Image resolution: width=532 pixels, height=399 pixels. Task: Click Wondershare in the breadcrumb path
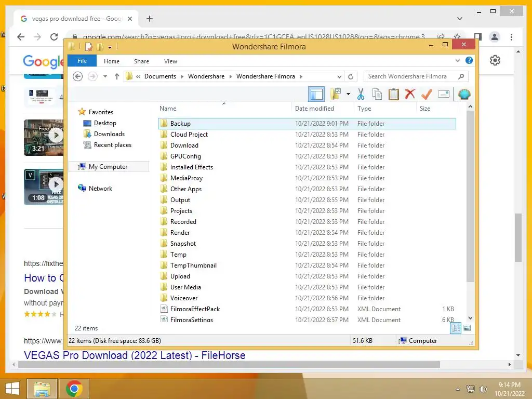206,76
